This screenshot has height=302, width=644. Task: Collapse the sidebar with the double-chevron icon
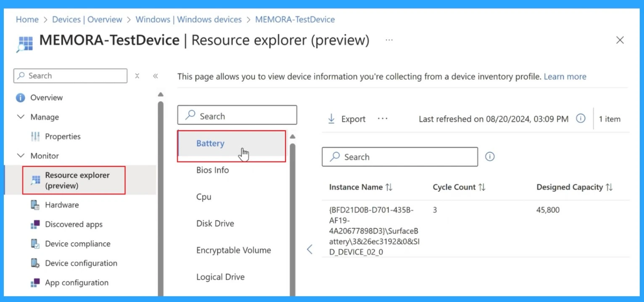click(155, 76)
